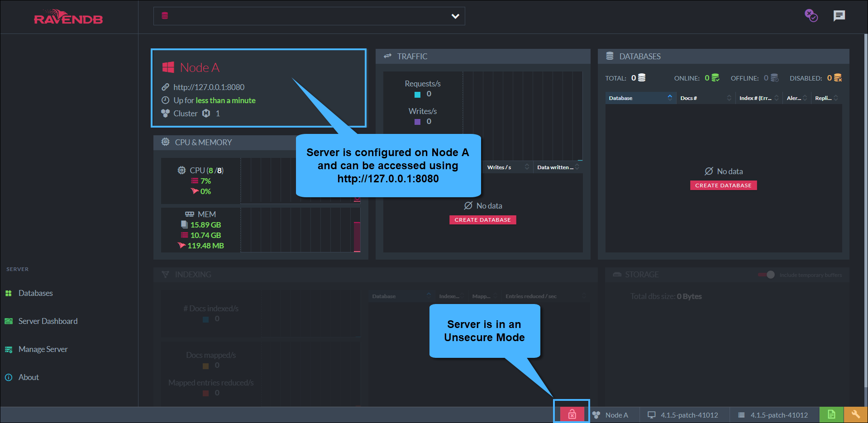This screenshot has height=423, width=868.
Task: Open the orange wrench icon in footer
Action: [855, 414]
